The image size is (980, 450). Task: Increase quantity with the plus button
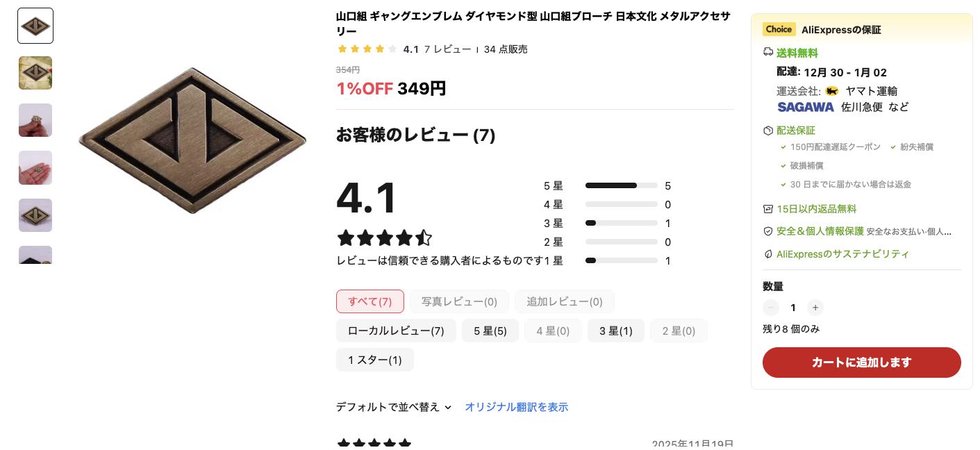coord(815,308)
